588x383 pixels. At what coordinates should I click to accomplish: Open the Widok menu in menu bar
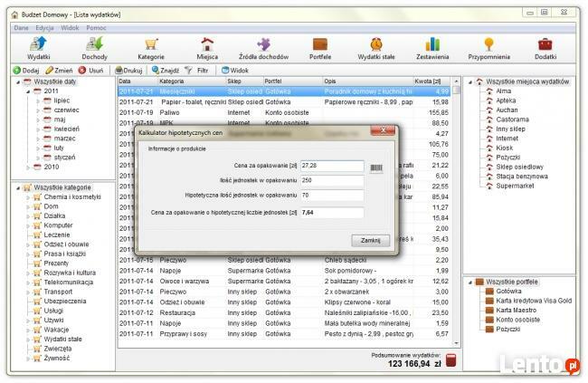point(70,28)
